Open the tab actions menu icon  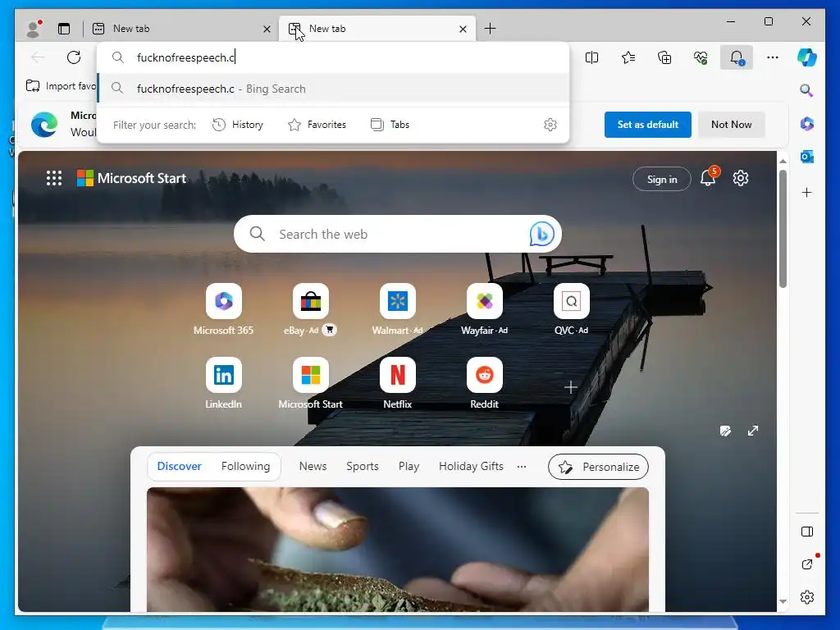64,29
